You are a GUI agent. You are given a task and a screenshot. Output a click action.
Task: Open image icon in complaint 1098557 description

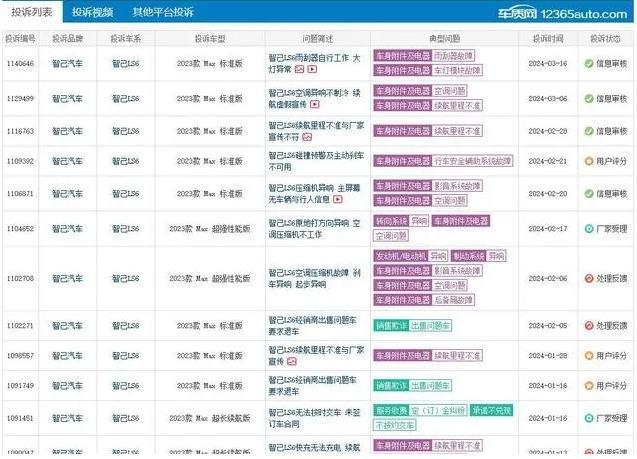[x=292, y=361]
